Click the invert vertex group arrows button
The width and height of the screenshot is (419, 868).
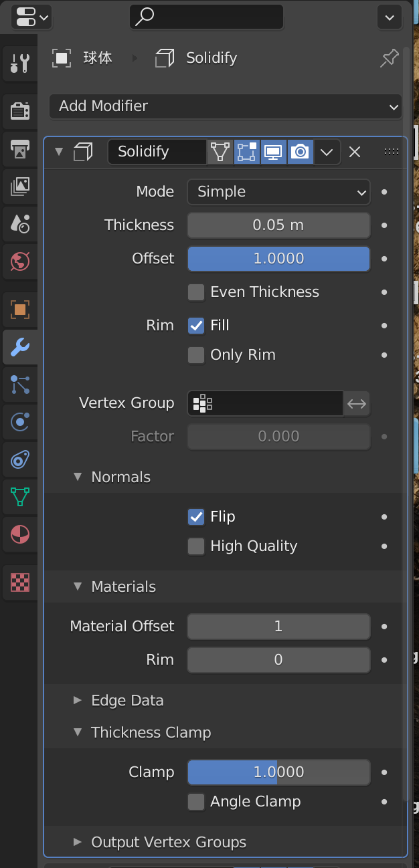(x=357, y=403)
